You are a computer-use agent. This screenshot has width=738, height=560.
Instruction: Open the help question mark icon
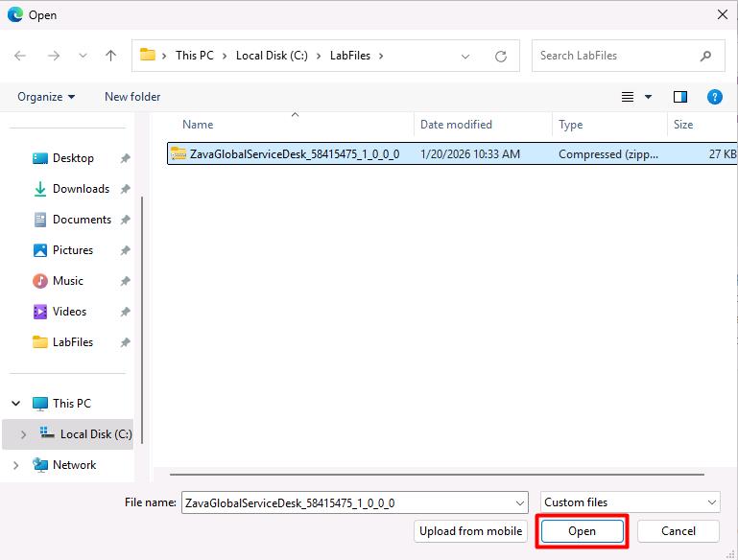[x=714, y=97]
